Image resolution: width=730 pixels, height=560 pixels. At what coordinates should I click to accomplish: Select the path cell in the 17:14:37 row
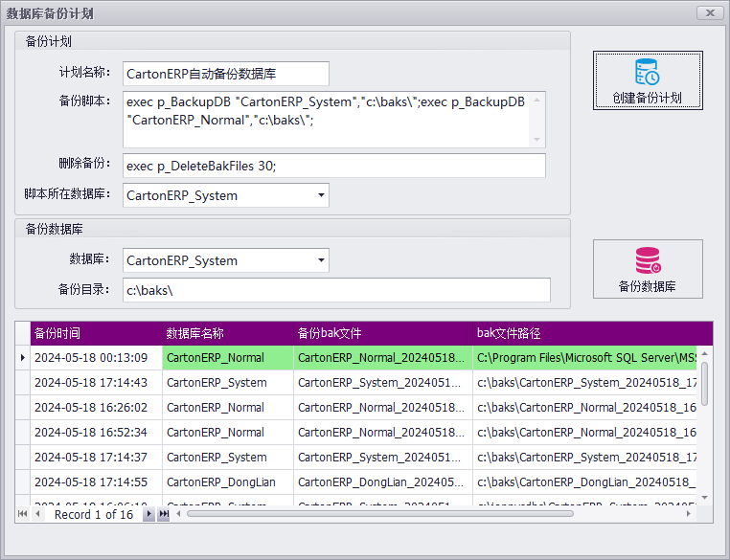[x=584, y=458]
